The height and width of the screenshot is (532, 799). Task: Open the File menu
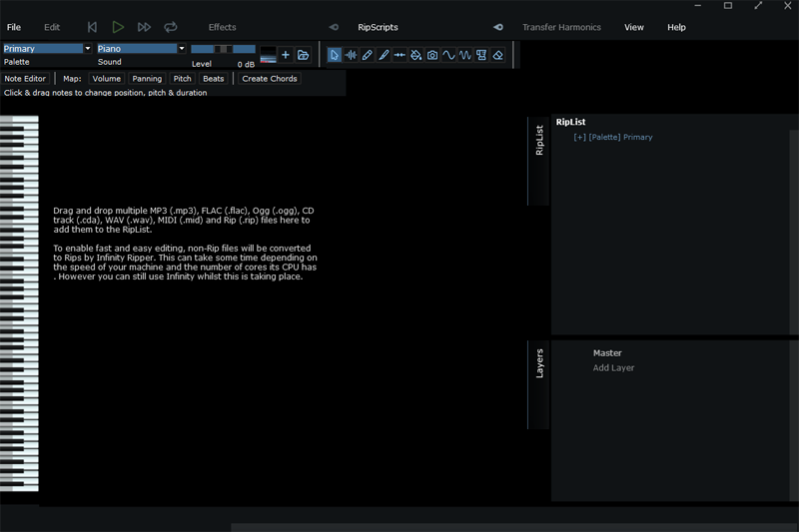[14, 27]
